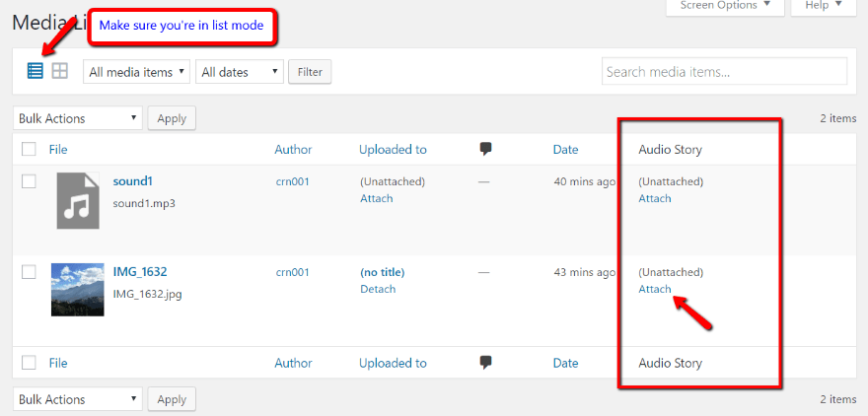Image resolution: width=868 pixels, height=416 pixels.
Task: Select the IMG_1632 row checkbox
Action: (x=29, y=272)
